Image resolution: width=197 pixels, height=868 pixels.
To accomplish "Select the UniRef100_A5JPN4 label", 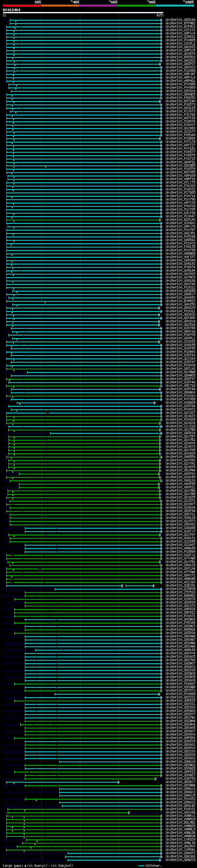I will pyautogui.click(x=180, y=470).
